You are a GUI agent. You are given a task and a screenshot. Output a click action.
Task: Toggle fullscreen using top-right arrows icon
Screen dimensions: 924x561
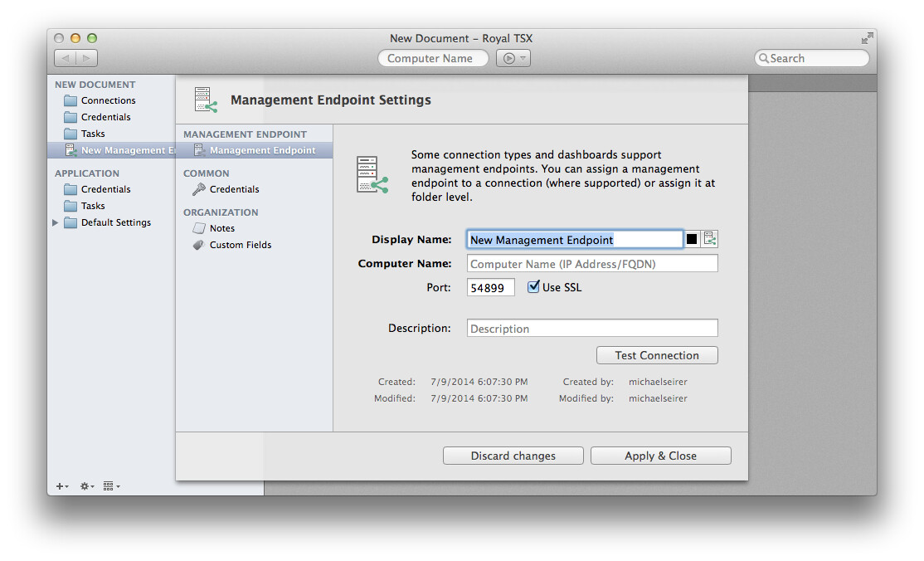click(867, 38)
